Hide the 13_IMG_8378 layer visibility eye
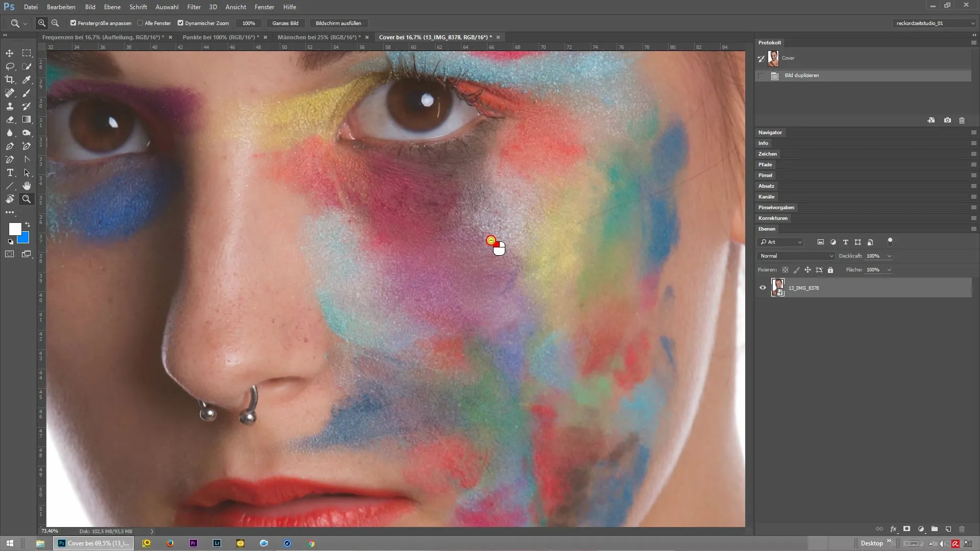980x551 pixels. pyautogui.click(x=763, y=288)
